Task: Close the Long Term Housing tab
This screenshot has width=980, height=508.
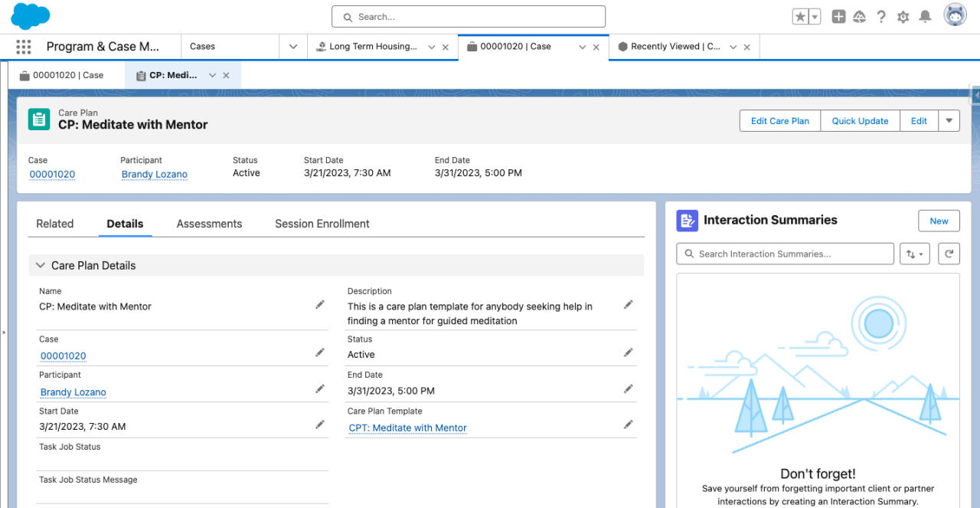Action: click(x=446, y=48)
